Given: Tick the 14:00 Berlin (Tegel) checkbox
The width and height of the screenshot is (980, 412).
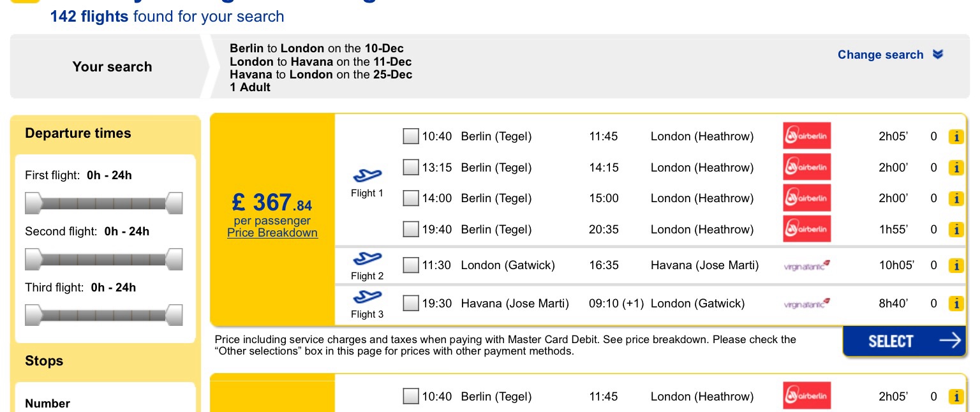Looking at the screenshot, I should [x=411, y=198].
